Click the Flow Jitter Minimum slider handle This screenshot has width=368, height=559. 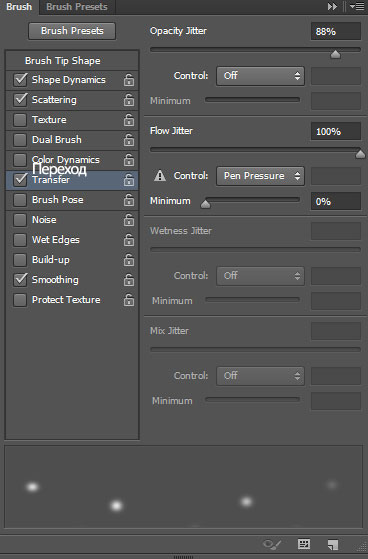click(205, 204)
